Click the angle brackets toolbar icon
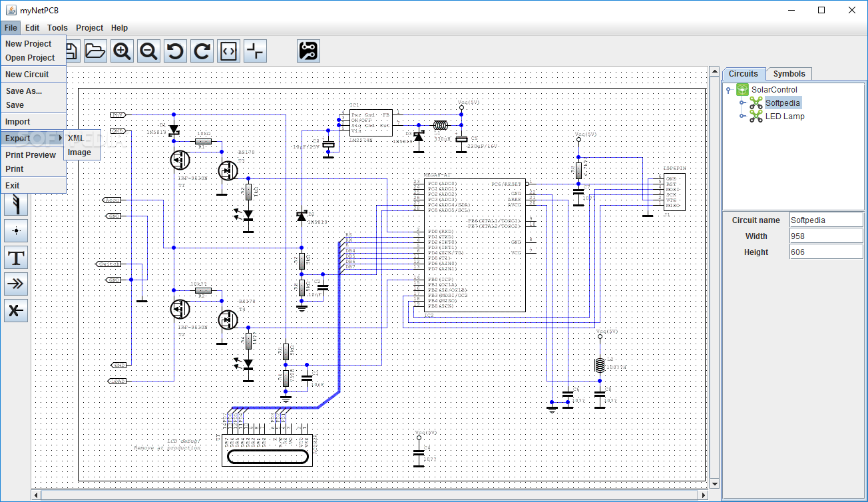Screen dimensions: 868x502 pos(228,51)
